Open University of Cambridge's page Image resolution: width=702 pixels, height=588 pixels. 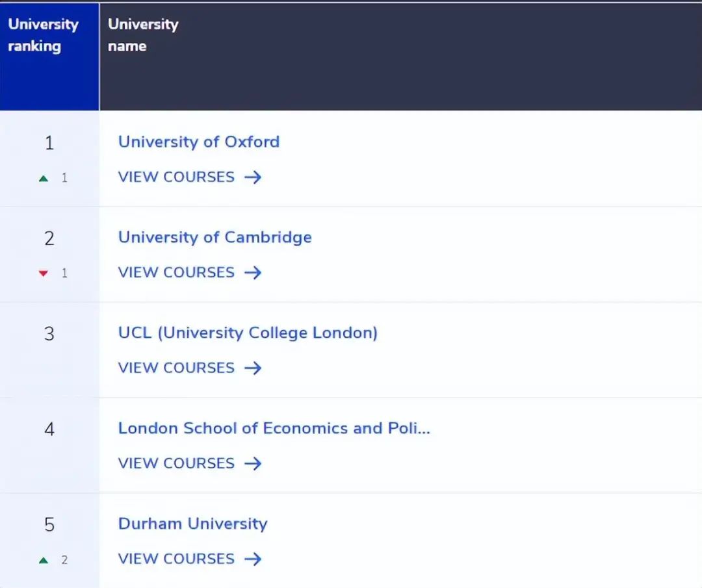pos(214,237)
